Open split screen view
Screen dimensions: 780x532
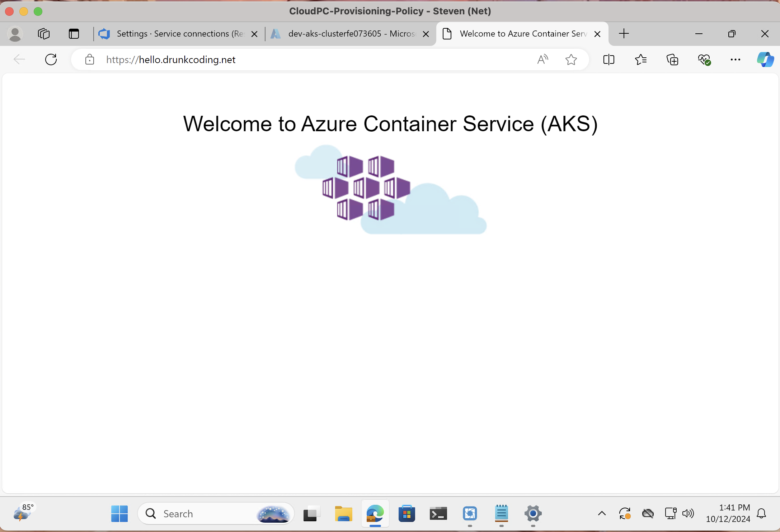coord(609,60)
